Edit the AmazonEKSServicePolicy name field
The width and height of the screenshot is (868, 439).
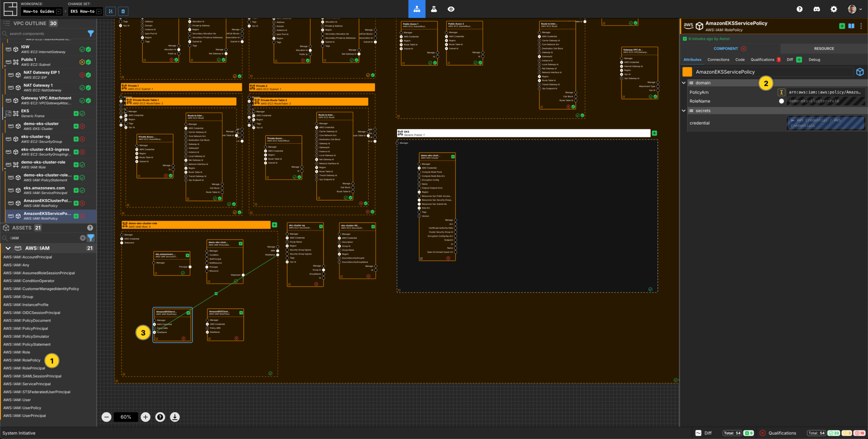(x=773, y=72)
